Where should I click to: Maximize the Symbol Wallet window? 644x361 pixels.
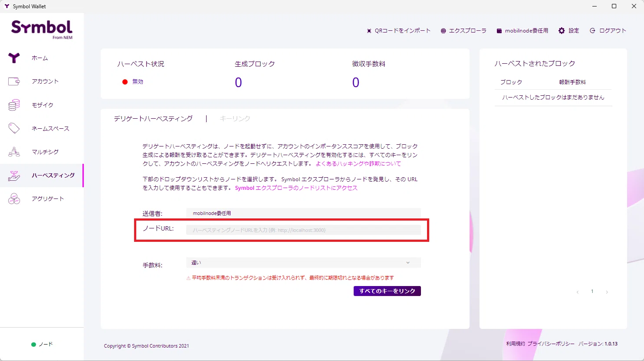[614, 6]
